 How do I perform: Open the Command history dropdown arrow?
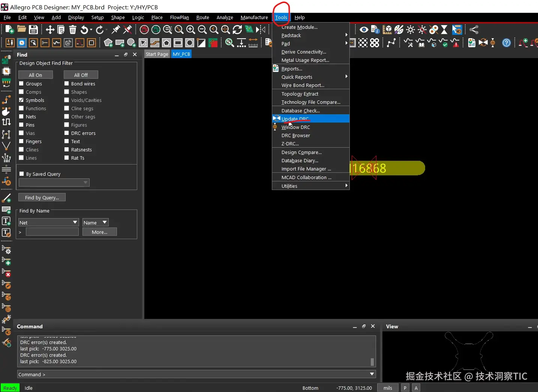point(372,374)
